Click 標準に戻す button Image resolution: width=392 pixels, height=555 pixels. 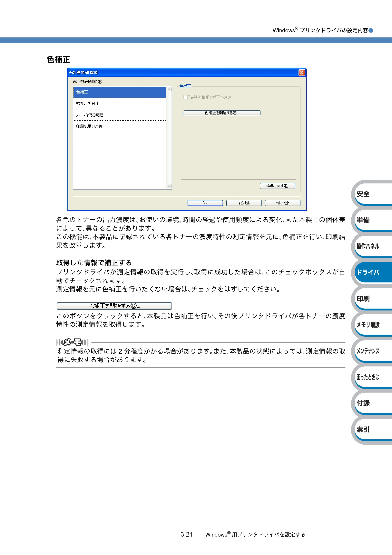(278, 186)
